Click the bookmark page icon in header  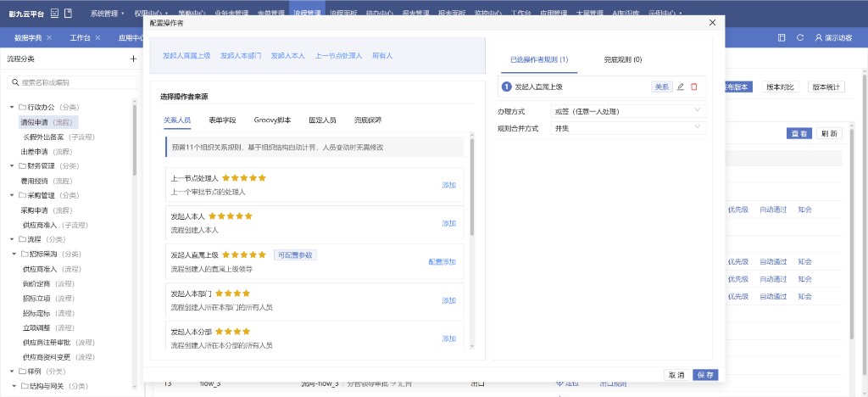pos(68,13)
